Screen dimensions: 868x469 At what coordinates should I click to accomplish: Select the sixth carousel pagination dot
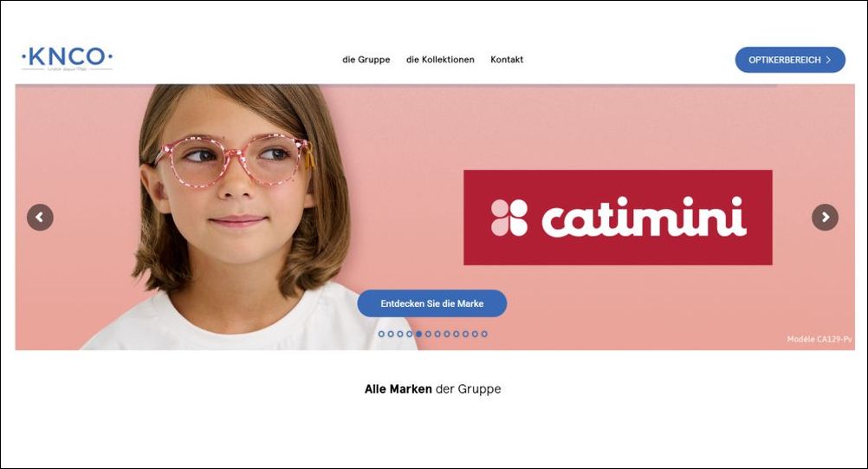coord(428,334)
